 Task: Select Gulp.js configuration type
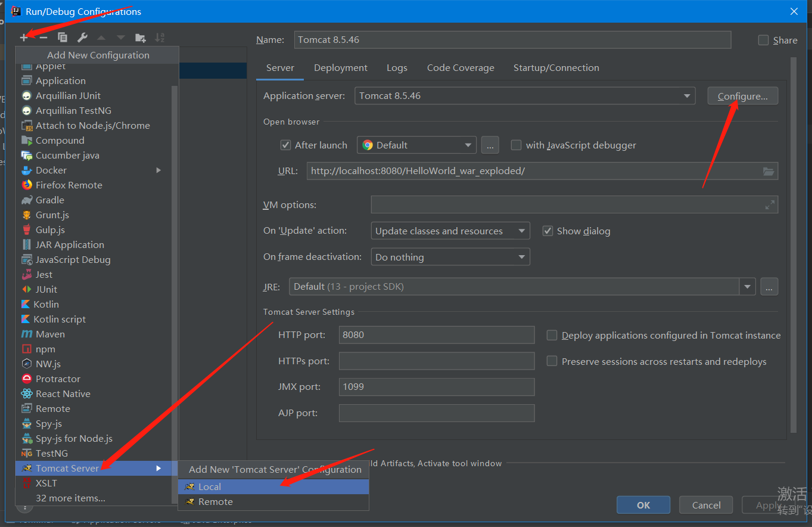pyautogui.click(x=94, y=230)
